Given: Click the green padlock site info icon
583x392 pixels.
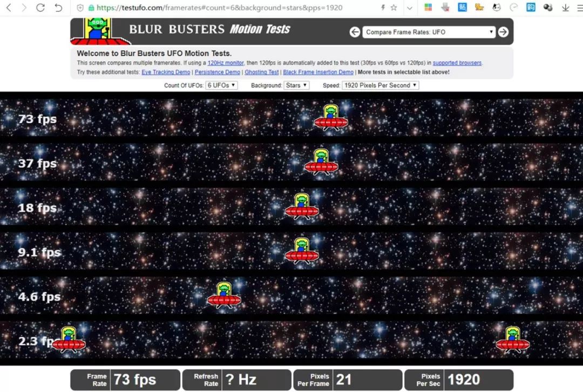Looking at the screenshot, I should coord(91,8).
